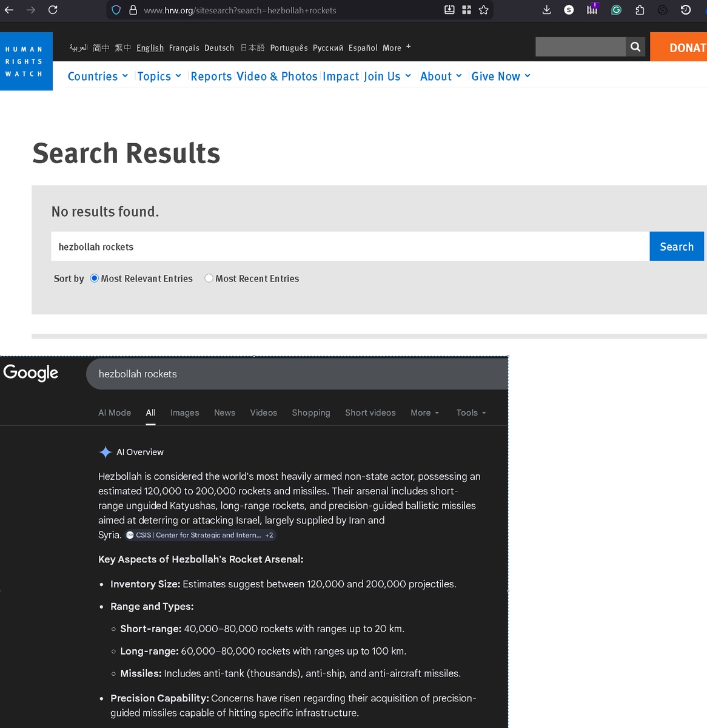This screenshot has width=707, height=728.
Task: Click the HRW header search box
Action: 580,47
